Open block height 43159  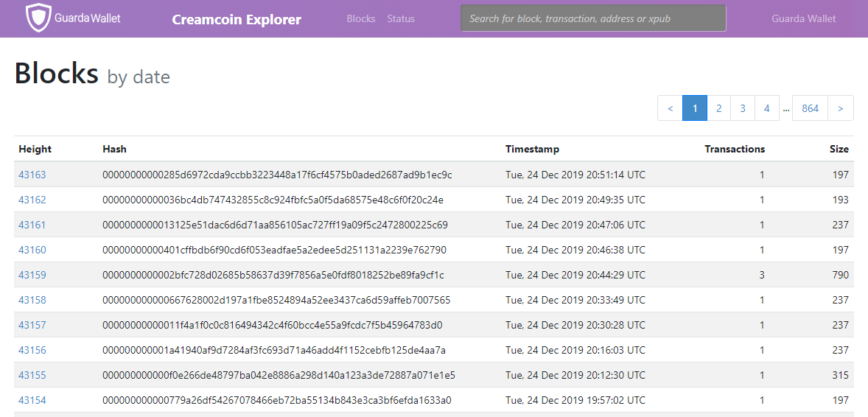32,275
